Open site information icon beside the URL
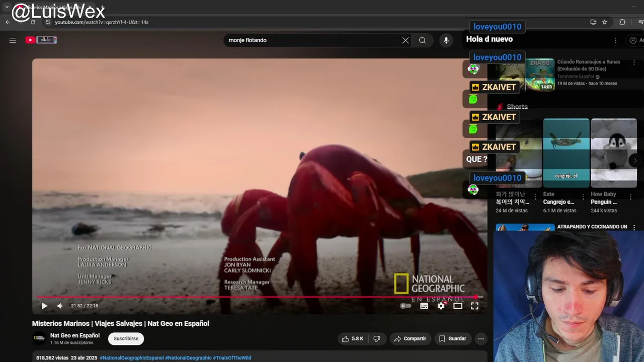This screenshot has width=644, height=362. tap(48, 22)
